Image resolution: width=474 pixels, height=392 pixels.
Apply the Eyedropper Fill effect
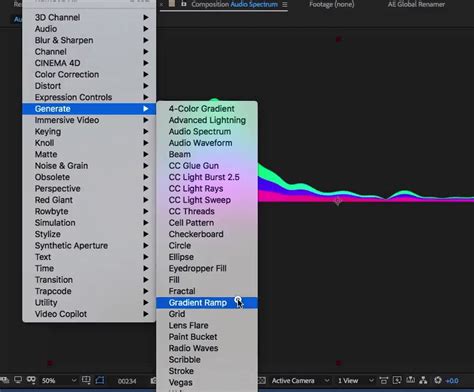point(207,268)
